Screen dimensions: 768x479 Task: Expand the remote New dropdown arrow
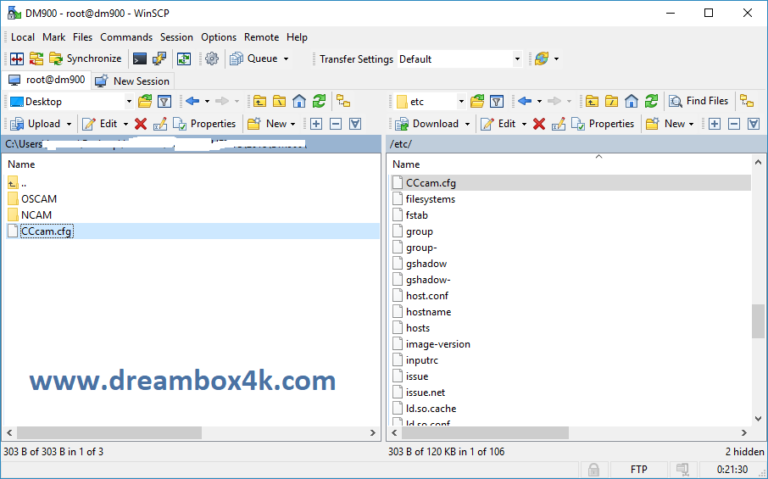pyautogui.click(x=691, y=124)
